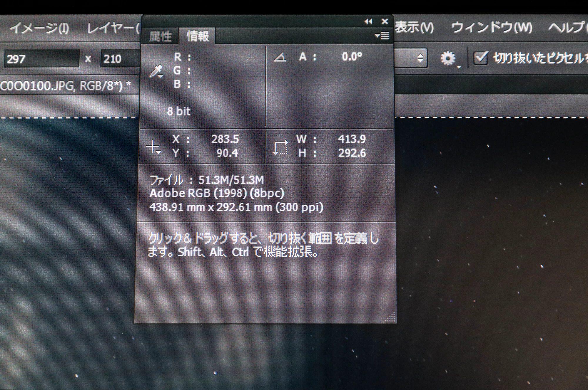This screenshot has height=390, width=588.
Task: Click the eyedropper icon in Info panel
Action: (x=156, y=72)
